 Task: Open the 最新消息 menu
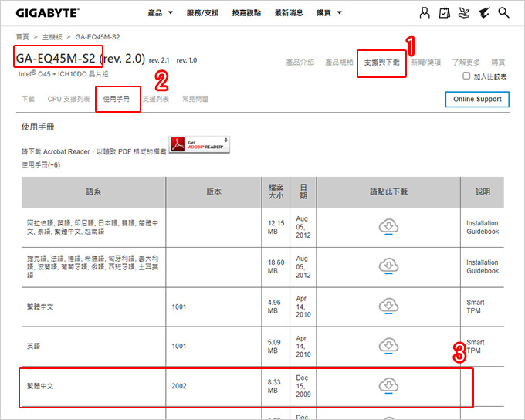pyautogui.click(x=289, y=13)
